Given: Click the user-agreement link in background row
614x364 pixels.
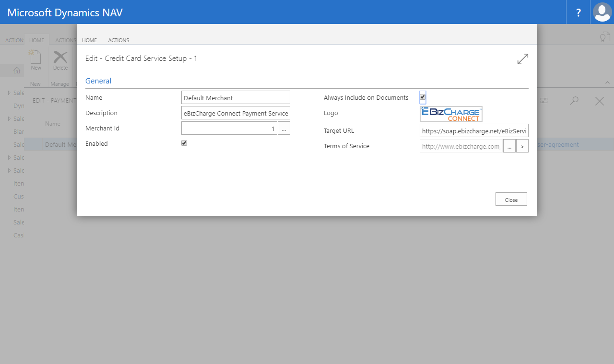Looking at the screenshot, I should pos(558,144).
